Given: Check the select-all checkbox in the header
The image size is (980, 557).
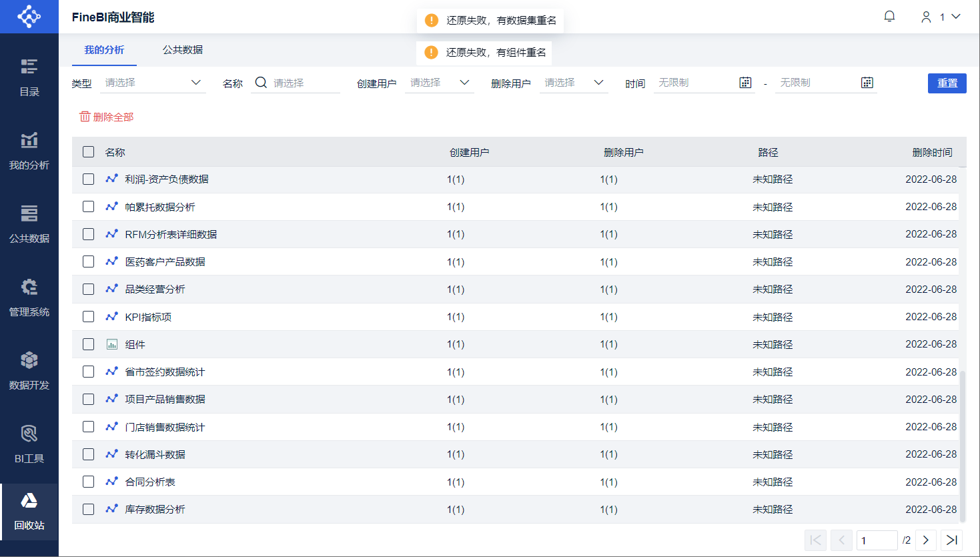Looking at the screenshot, I should (88, 152).
